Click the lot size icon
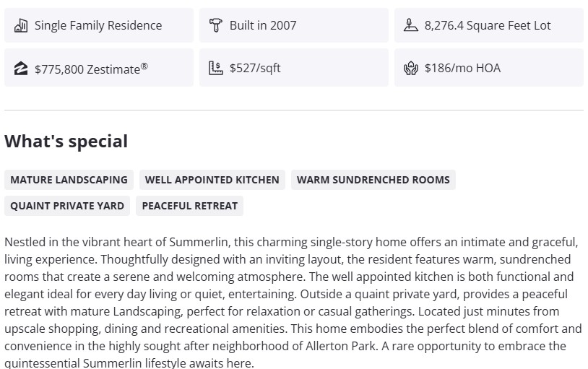The width and height of the screenshot is (588, 369). pyautogui.click(x=410, y=26)
